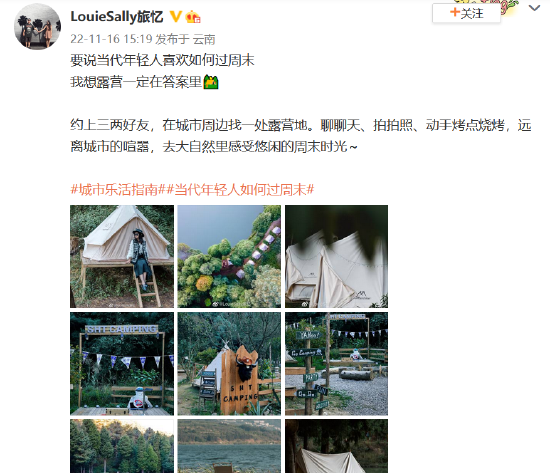Viewport: 550px width, 473px height.
Task: Open the wooden bull head sign photo
Action: pos(229,364)
